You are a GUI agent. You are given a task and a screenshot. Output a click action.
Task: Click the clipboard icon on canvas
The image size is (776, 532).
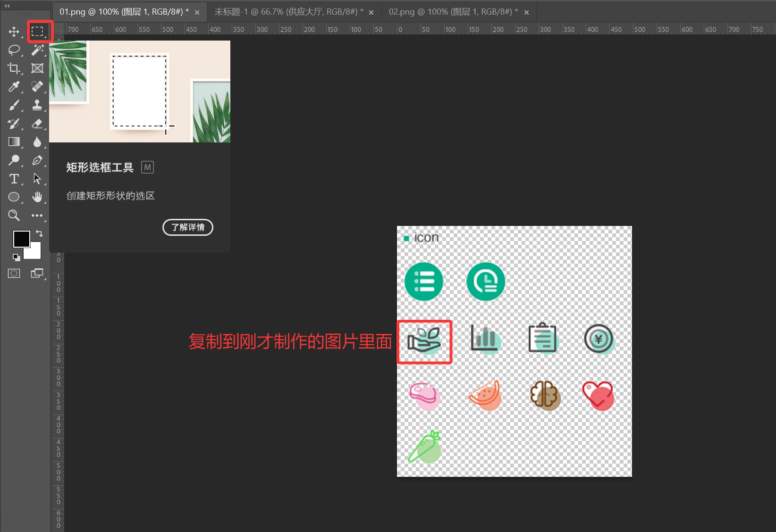543,338
